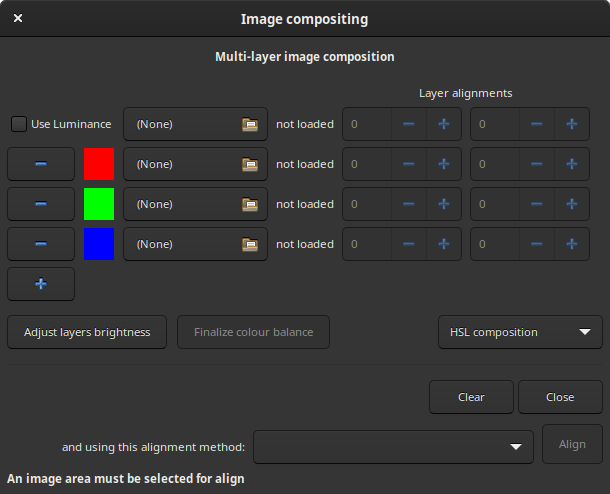Viewport: 610px width, 494px height.
Task: Open luminance layer file chooser
Action: (195, 124)
